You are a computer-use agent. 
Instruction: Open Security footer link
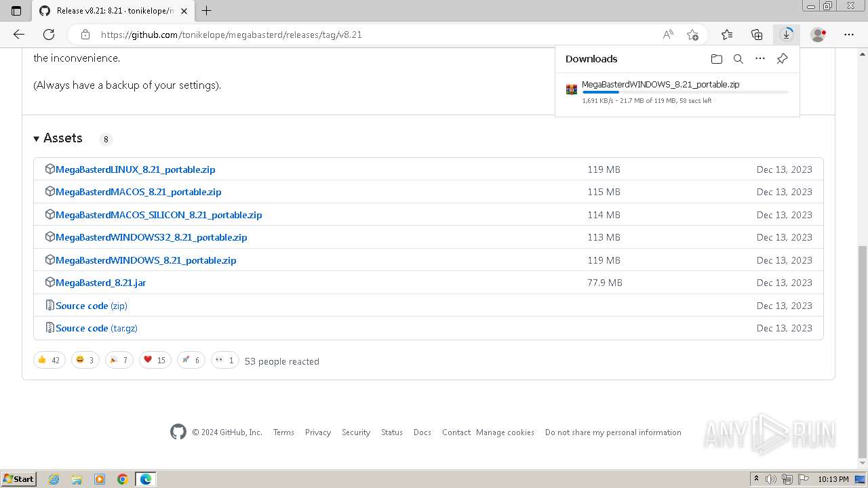356,432
